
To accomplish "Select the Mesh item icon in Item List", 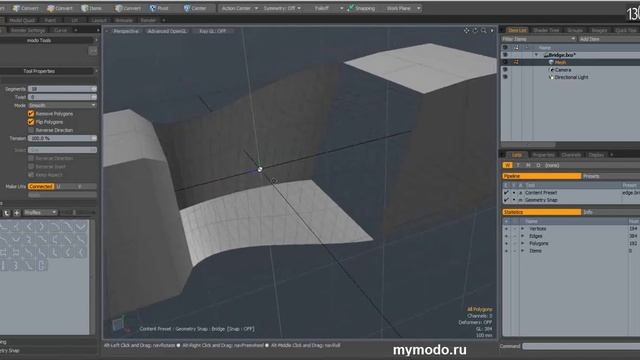I will (x=551, y=62).
